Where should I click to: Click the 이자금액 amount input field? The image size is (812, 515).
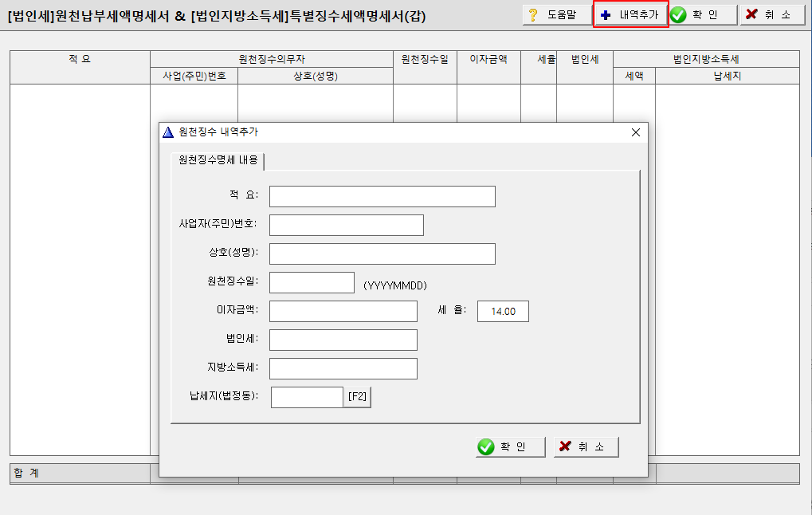tap(343, 310)
